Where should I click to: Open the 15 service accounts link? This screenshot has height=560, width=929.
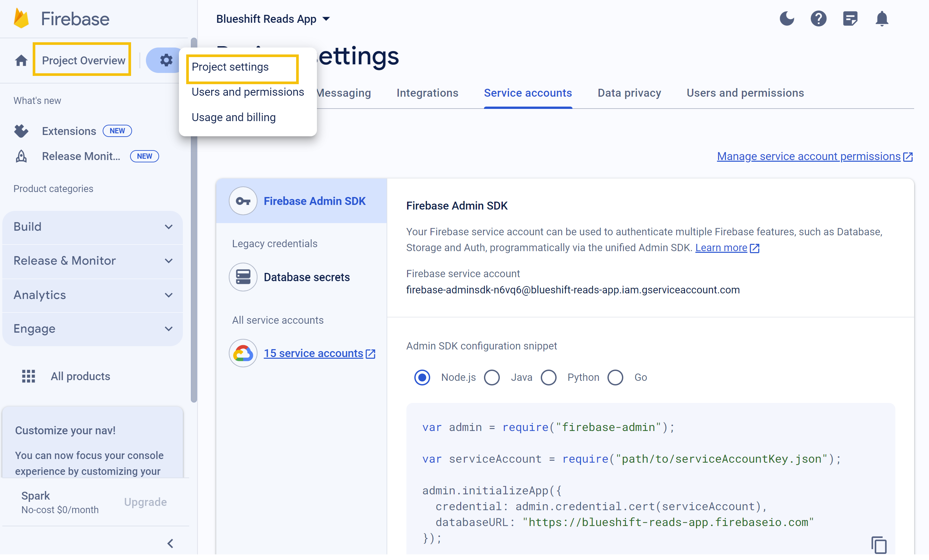(313, 353)
